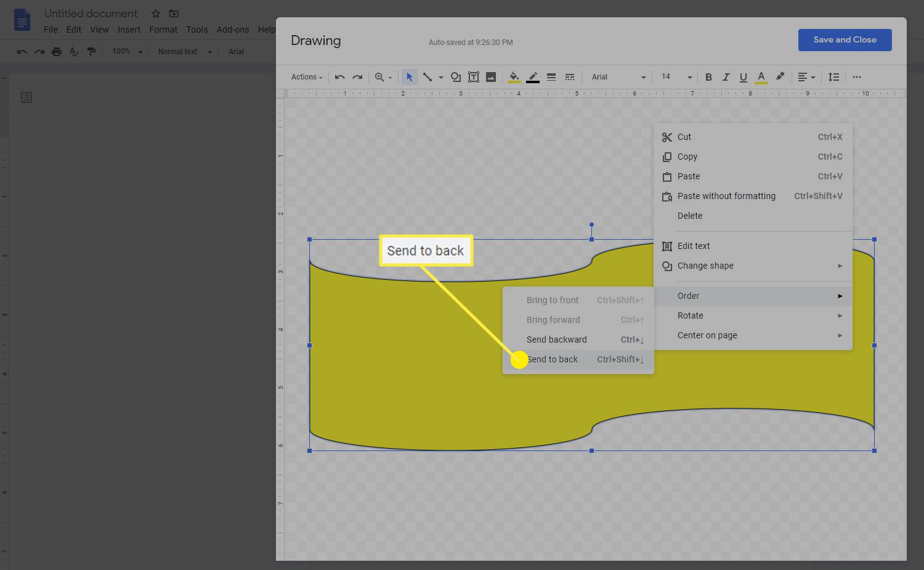Click undo in the Docs main toolbar

tap(22, 52)
